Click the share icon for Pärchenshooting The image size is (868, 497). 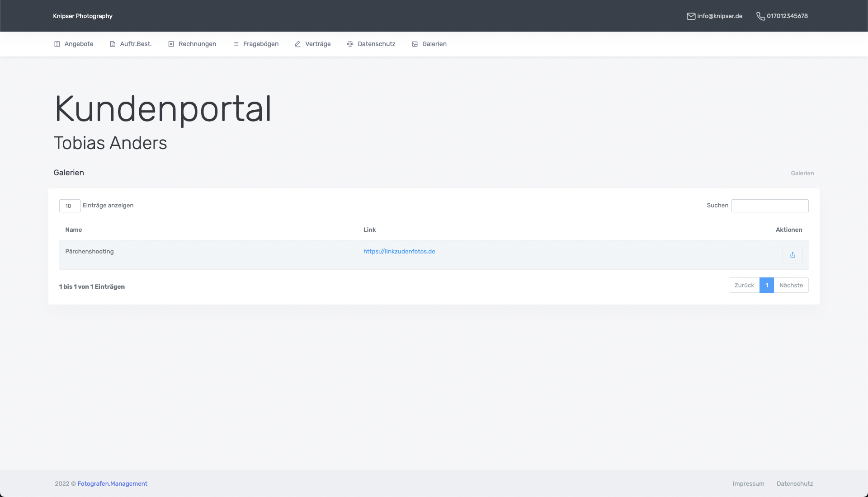(793, 255)
